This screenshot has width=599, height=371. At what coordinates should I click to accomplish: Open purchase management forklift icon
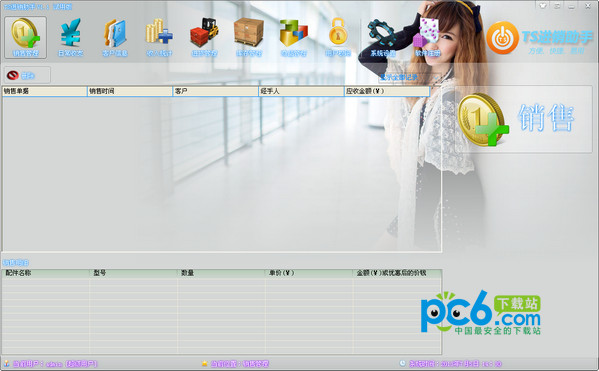204,37
